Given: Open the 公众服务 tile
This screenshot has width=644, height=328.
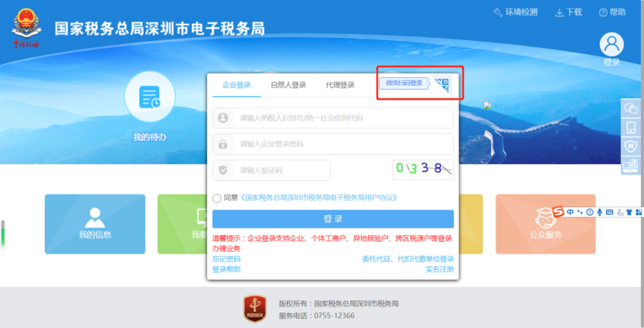Looking at the screenshot, I should [546, 224].
